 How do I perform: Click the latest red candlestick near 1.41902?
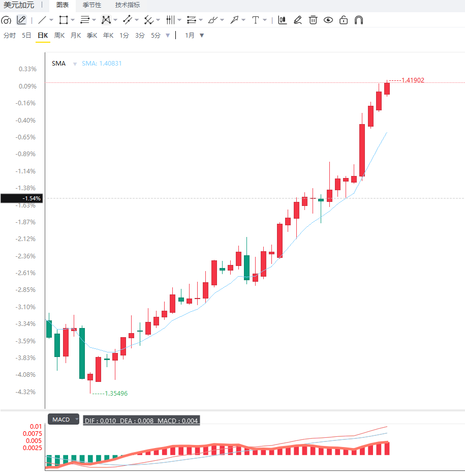(387, 88)
